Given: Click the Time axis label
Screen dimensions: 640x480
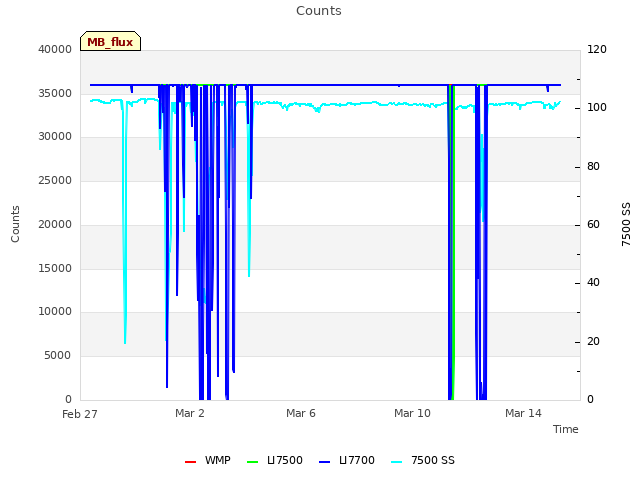Looking at the screenshot, I should tap(566, 429).
